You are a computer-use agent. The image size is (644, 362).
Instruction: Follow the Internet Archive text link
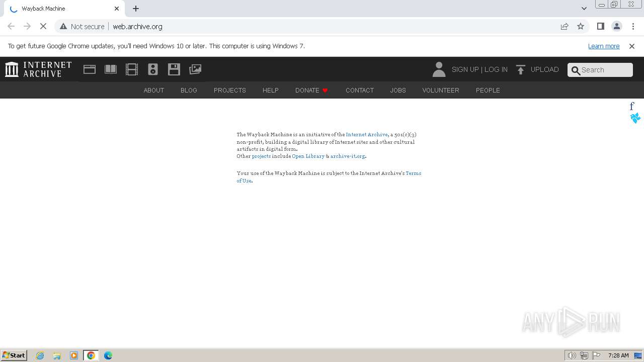pyautogui.click(x=367, y=135)
